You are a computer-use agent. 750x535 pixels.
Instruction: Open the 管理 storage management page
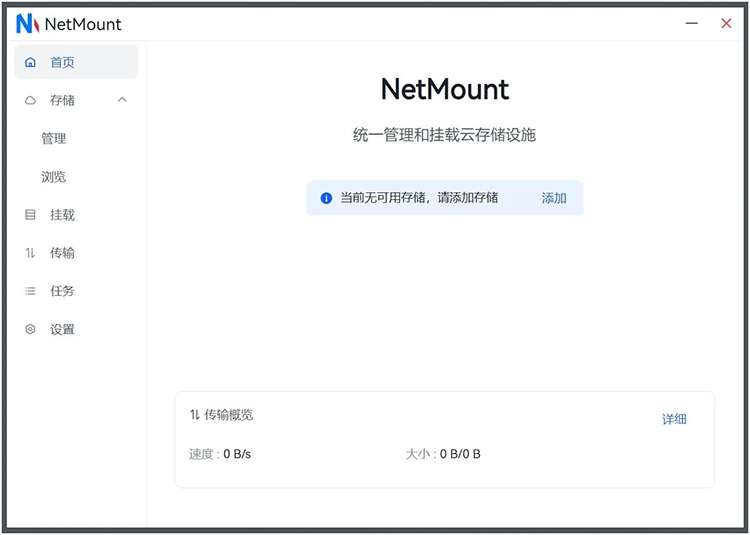tap(54, 139)
